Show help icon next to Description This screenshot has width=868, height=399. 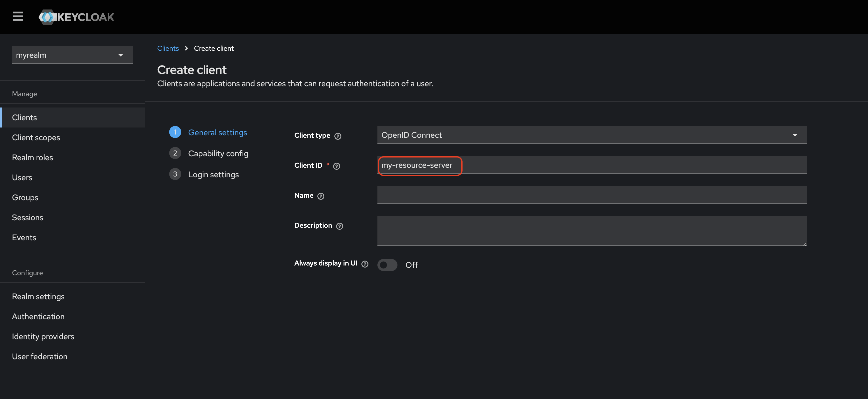(340, 226)
